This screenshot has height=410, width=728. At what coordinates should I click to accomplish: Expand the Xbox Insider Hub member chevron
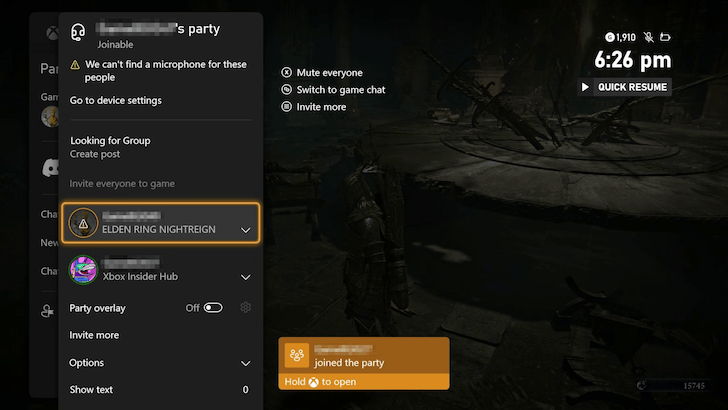[246, 277]
